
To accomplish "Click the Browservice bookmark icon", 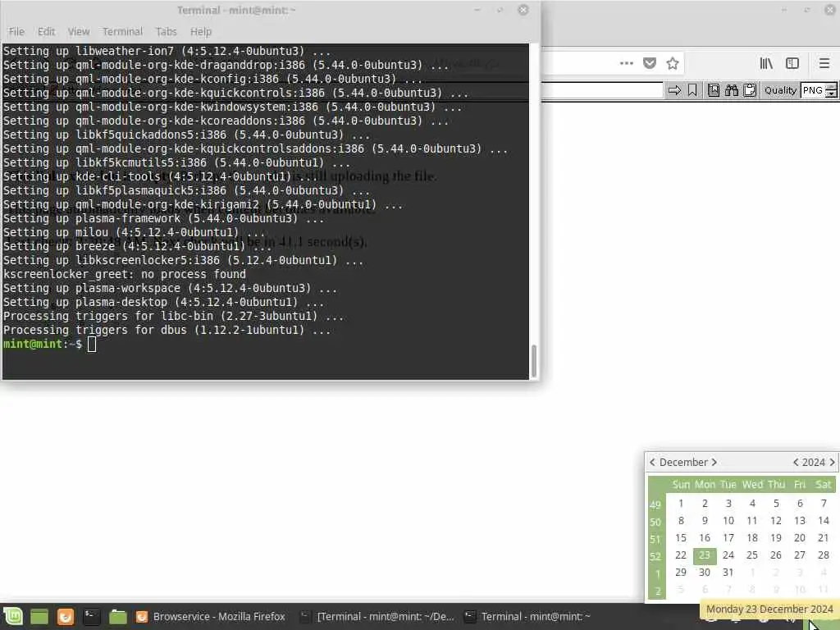I will (692, 90).
